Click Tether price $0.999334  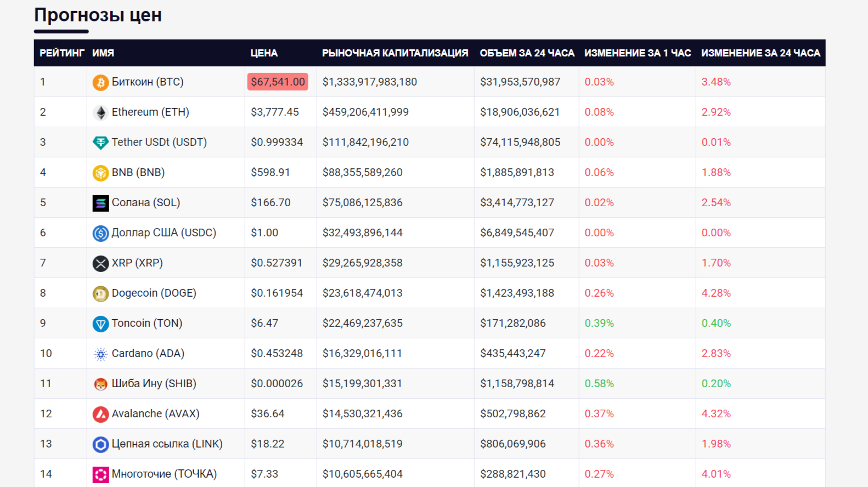click(277, 142)
